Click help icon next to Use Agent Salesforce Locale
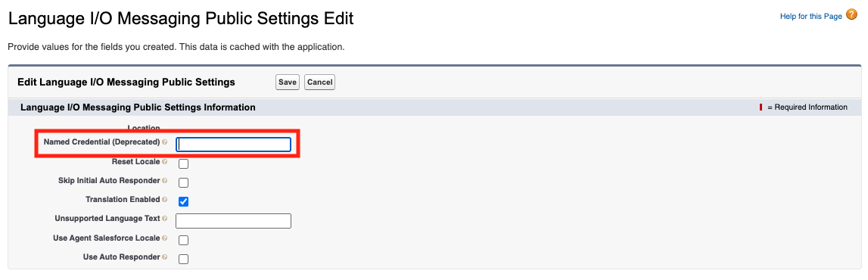 coord(164,238)
